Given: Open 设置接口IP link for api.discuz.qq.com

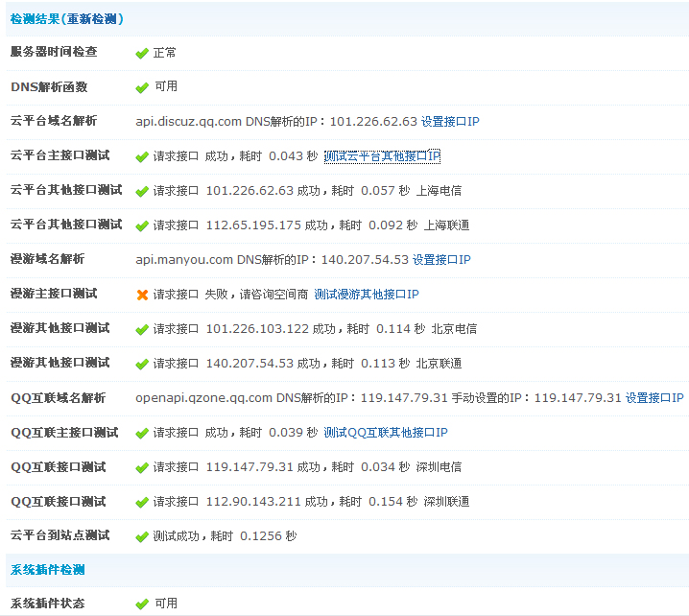Looking at the screenshot, I should point(450,121).
